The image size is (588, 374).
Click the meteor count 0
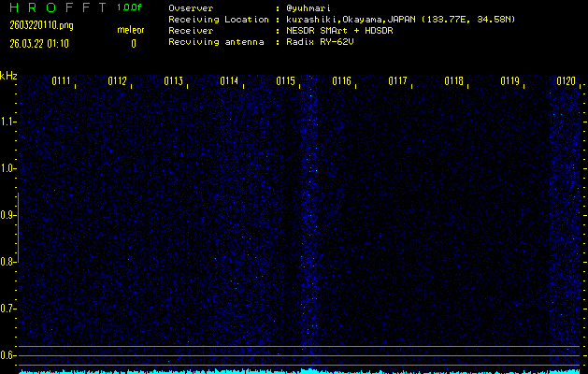click(134, 44)
